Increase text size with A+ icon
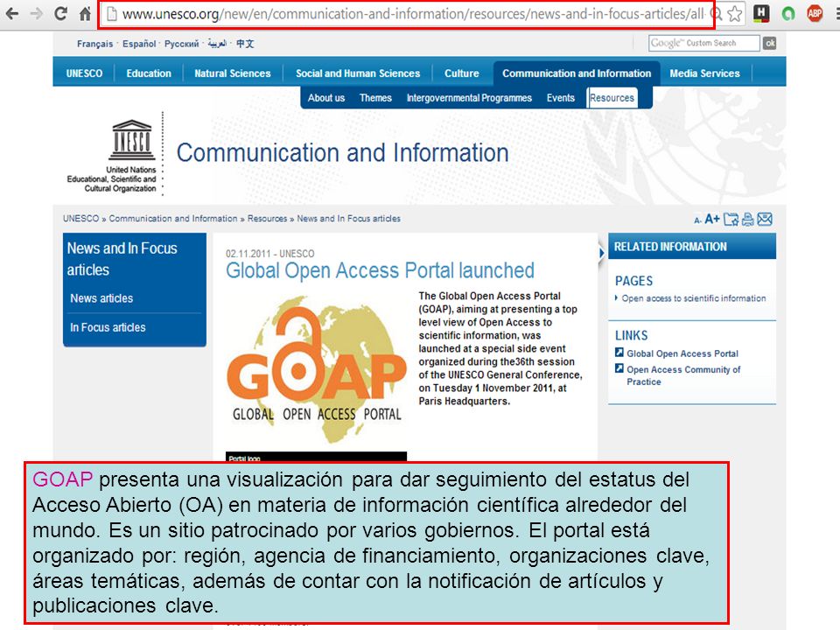Screen dimensions: 840x630 712,219
